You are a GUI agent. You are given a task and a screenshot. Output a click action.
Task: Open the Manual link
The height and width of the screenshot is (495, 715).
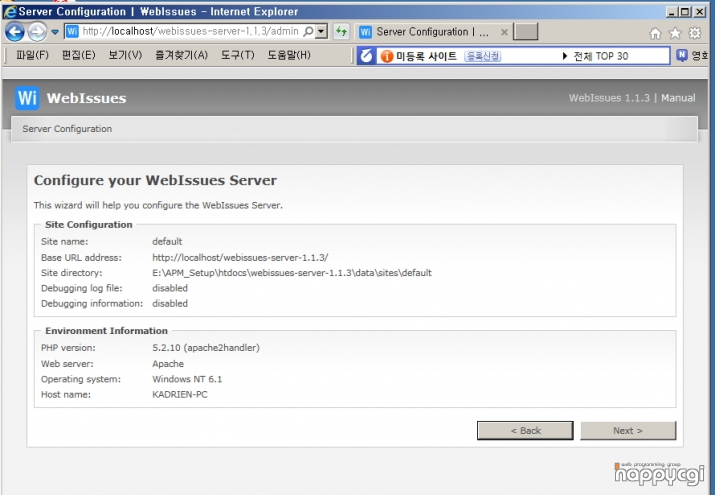(678, 98)
